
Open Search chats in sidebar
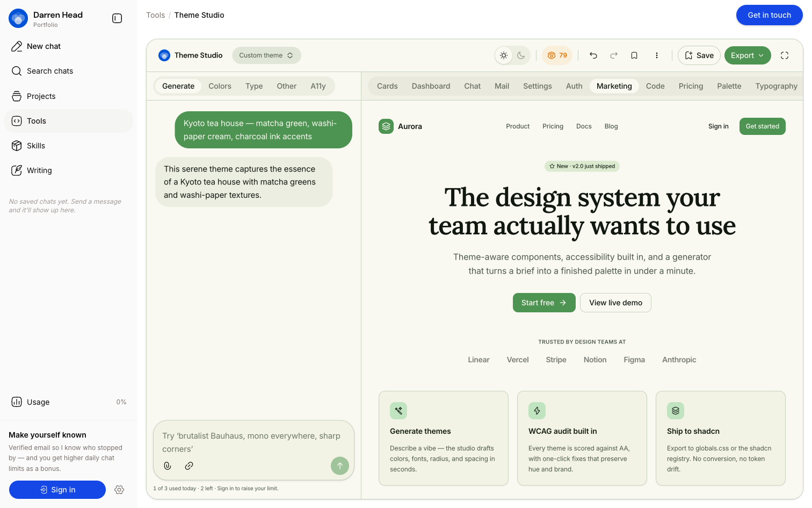click(69, 71)
